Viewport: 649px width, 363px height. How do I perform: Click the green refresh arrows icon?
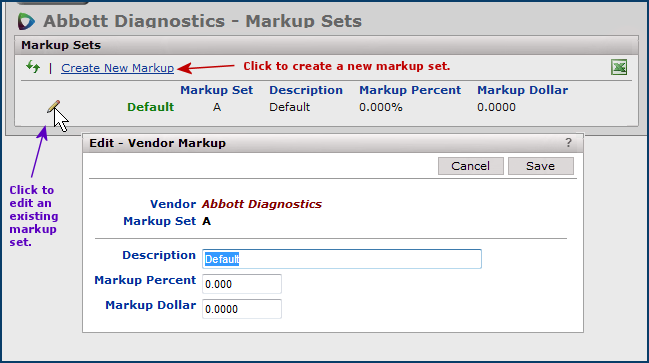click(33, 67)
